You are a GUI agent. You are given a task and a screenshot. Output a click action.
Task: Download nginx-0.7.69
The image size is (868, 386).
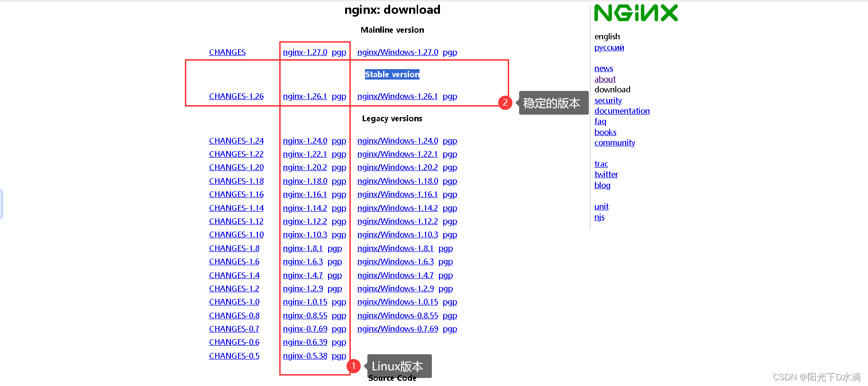[x=305, y=329]
